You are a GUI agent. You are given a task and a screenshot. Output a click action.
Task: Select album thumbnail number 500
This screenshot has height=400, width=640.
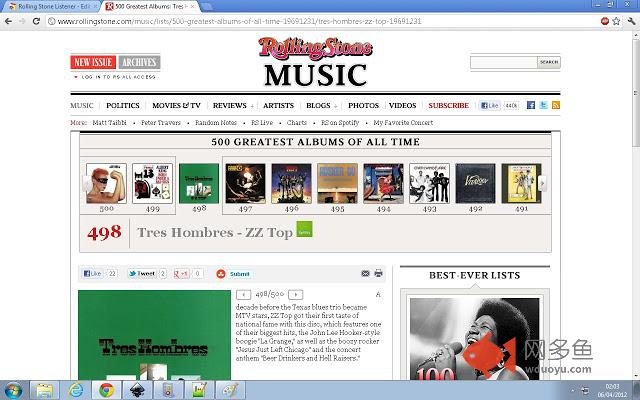pos(107,183)
